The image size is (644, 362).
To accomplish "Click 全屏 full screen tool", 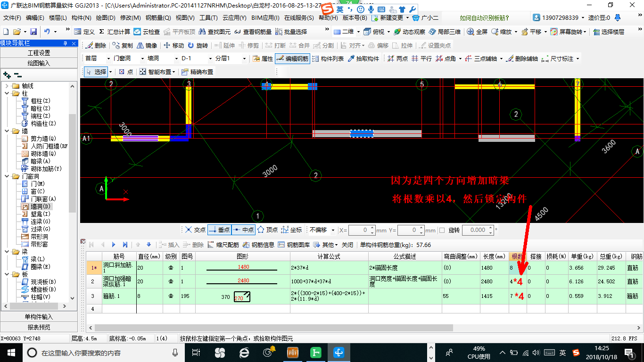I will coord(477,32).
